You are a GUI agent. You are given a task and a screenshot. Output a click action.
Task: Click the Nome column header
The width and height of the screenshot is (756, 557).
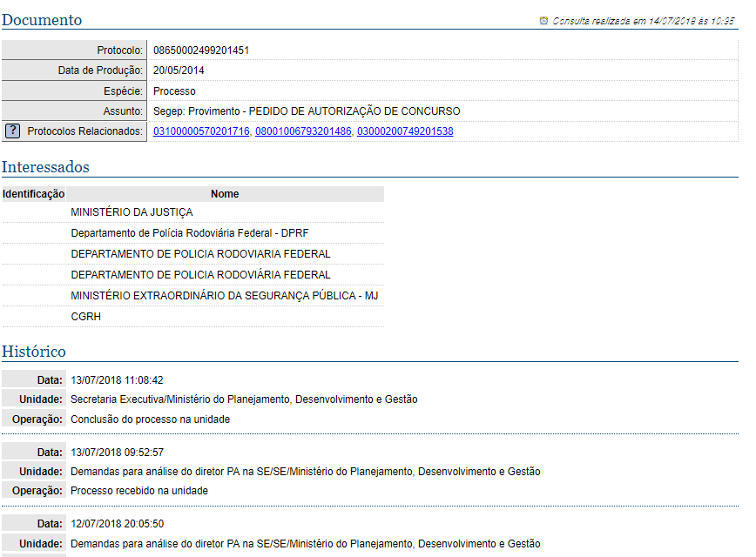[x=225, y=194]
